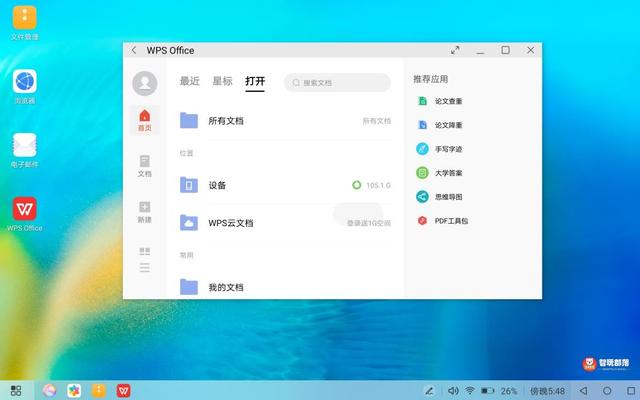The width and height of the screenshot is (640, 400).
Task: Open the orange file manager taskbar icon
Action: tap(99, 391)
